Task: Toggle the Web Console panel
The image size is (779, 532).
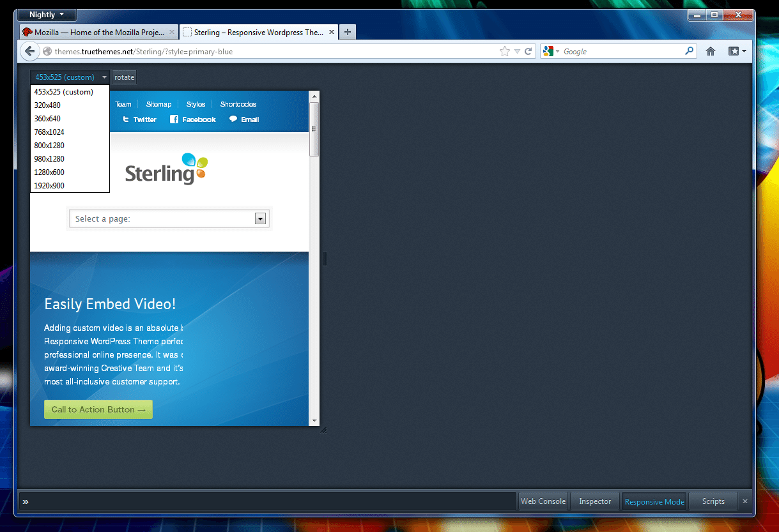Action: (543, 501)
